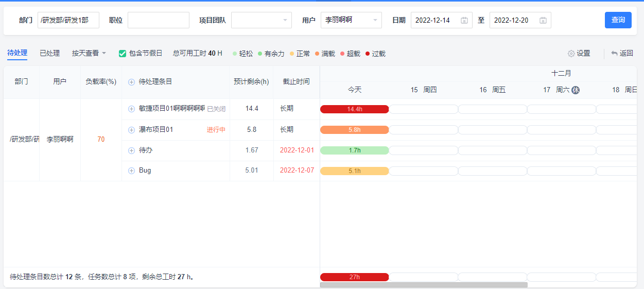Screen dimensions: 644x289
Task: Click the empty 周四 cell in 待办 row
Action: coord(423,150)
